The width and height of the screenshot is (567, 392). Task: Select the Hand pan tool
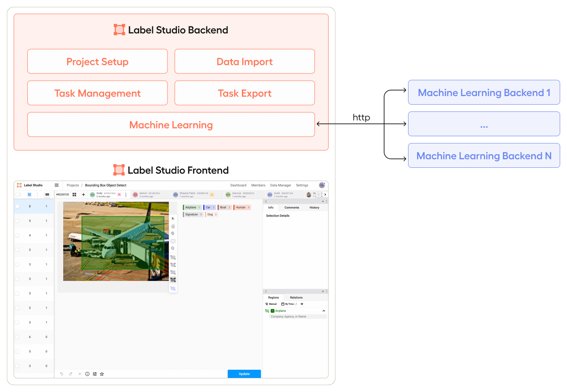173,226
